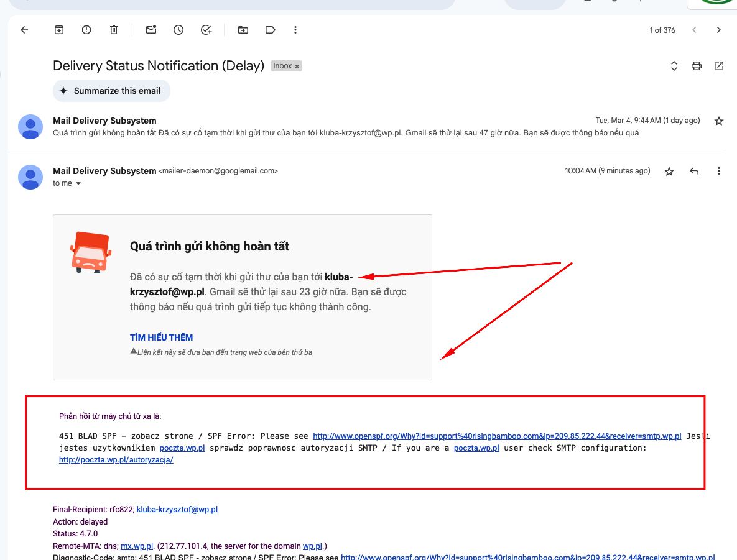Click the 'Status: 4.7.0' line
The image size is (737, 560).
pyautogui.click(x=75, y=534)
